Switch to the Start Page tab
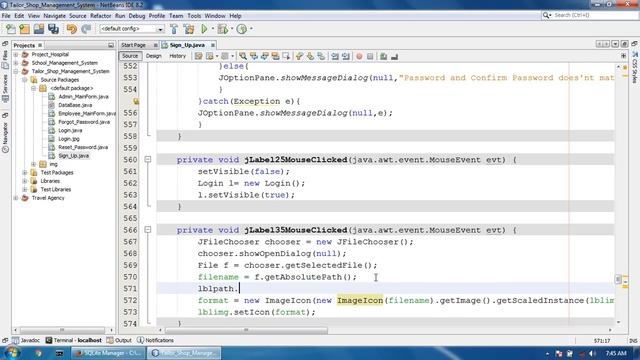The image size is (640, 360). point(133,45)
